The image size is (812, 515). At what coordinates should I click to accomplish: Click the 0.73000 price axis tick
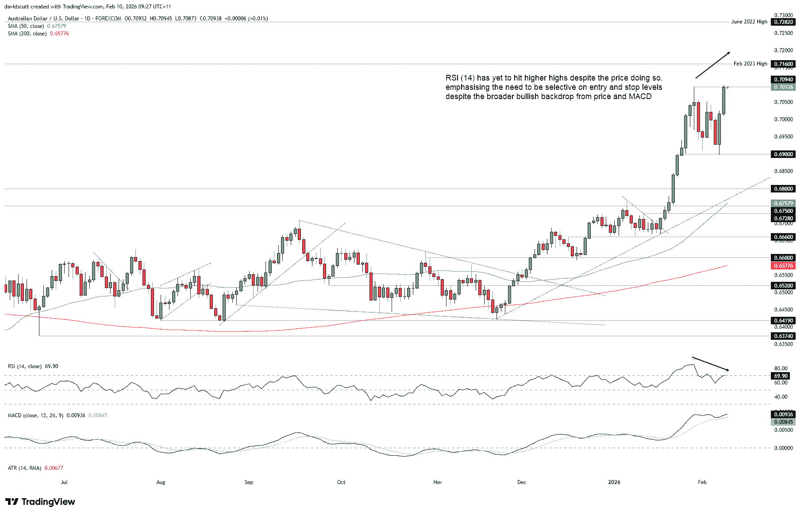pyautogui.click(x=783, y=15)
